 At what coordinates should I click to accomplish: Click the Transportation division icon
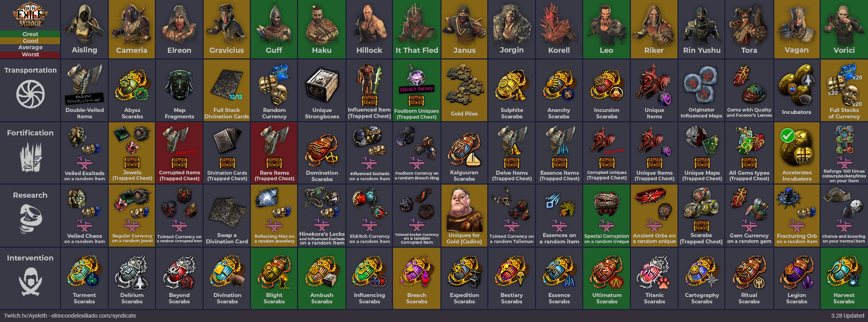[30, 94]
